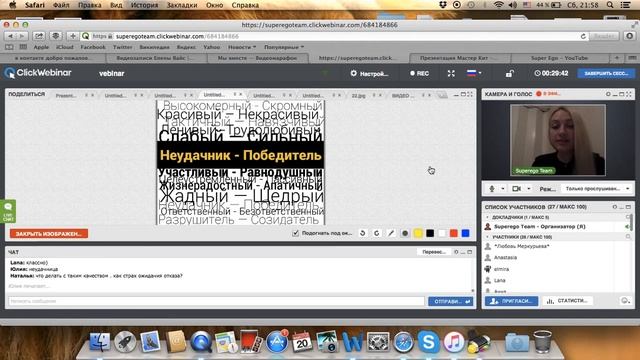
Task: Click the Закрыть изображение button
Action: [49, 233]
